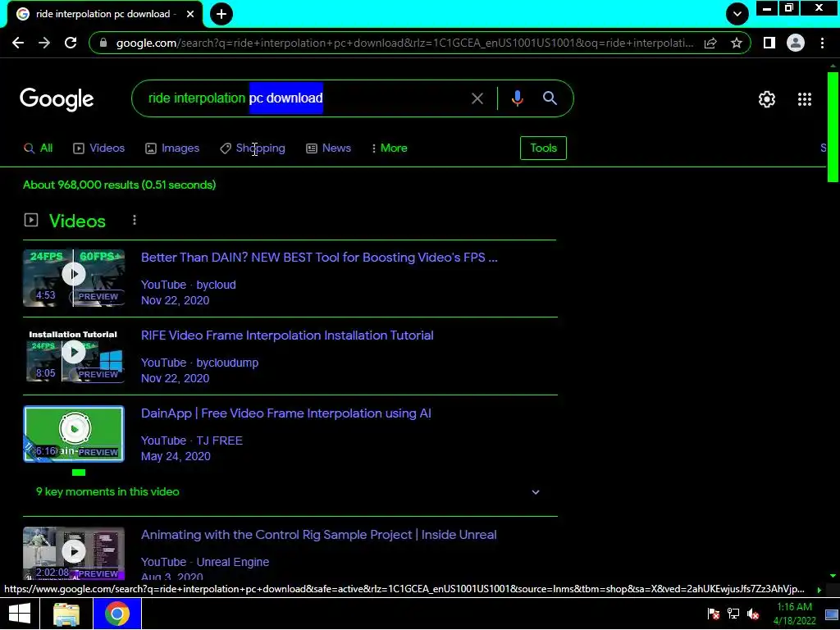This screenshot has height=630, width=840.
Task: Start voice search with microphone
Action: coord(517,98)
